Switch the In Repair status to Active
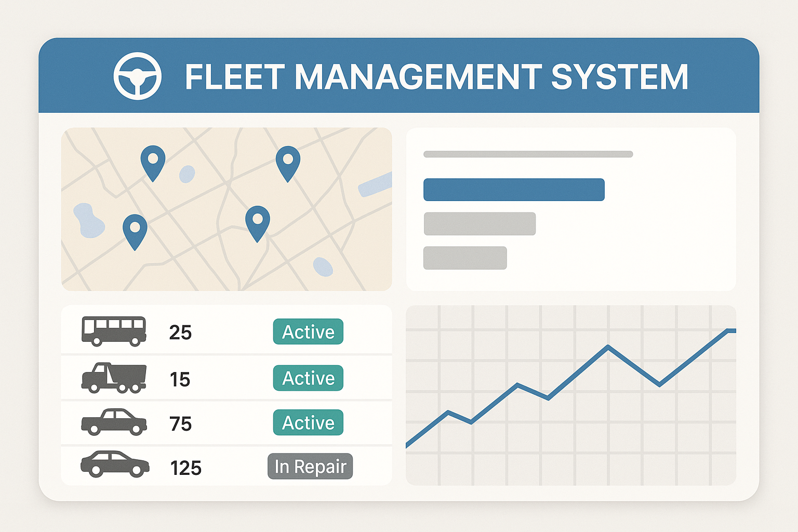The width and height of the screenshot is (798, 532). (x=309, y=467)
